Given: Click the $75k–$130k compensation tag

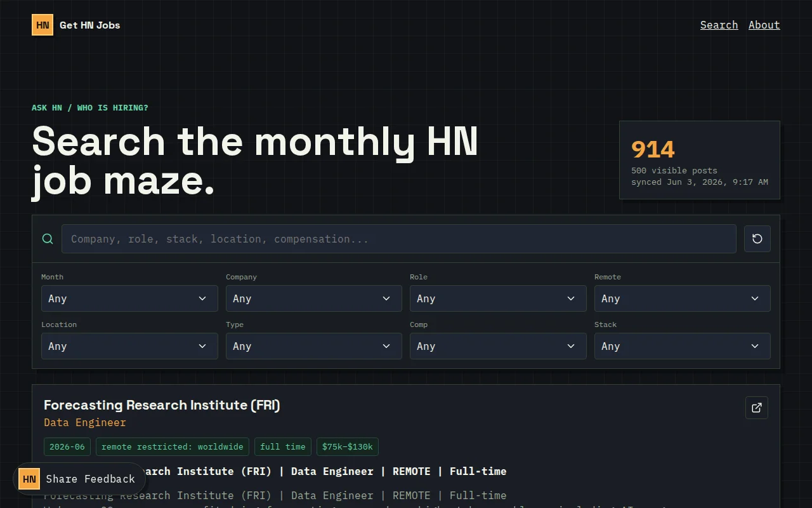Looking at the screenshot, I should point(348,446).
